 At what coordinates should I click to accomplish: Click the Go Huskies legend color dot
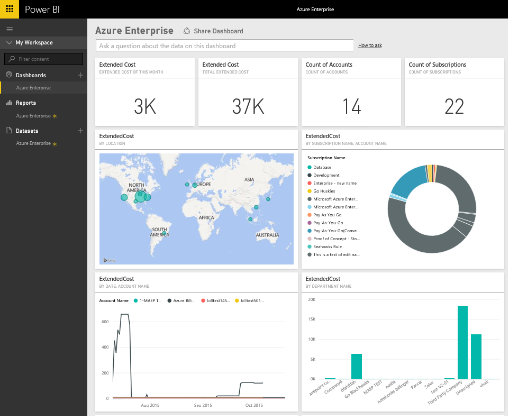[x=310, y=191]
